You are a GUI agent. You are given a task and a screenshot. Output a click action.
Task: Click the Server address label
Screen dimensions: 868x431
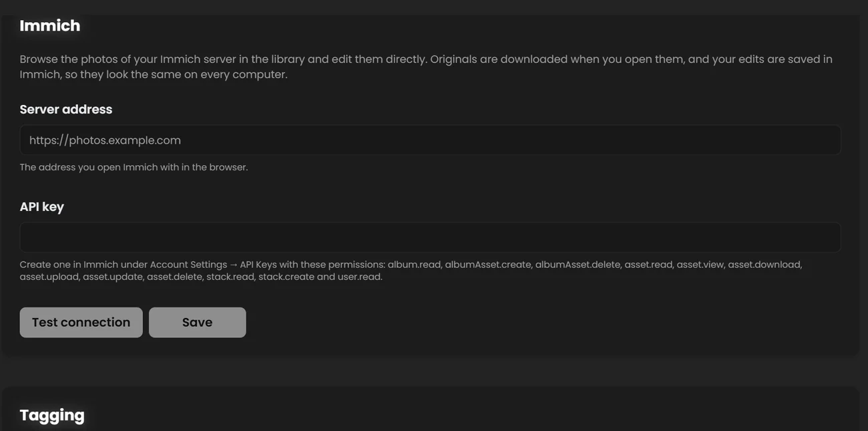click(x=66, y=109)
